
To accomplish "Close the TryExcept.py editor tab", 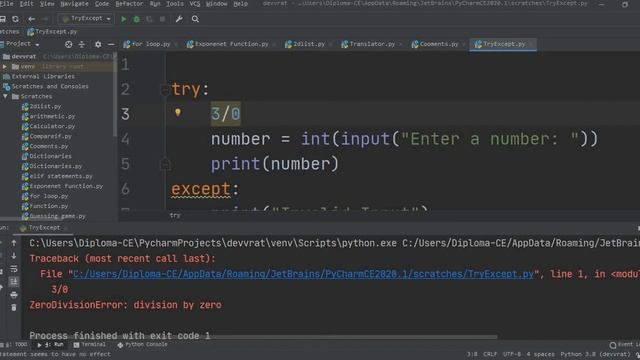I will tap(531, 44).
